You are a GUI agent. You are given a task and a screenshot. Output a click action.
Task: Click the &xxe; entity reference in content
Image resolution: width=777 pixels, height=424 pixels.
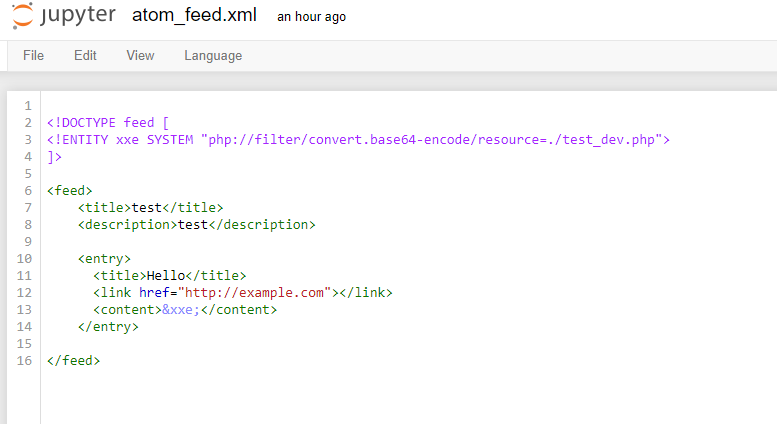(x=179, y=310)
